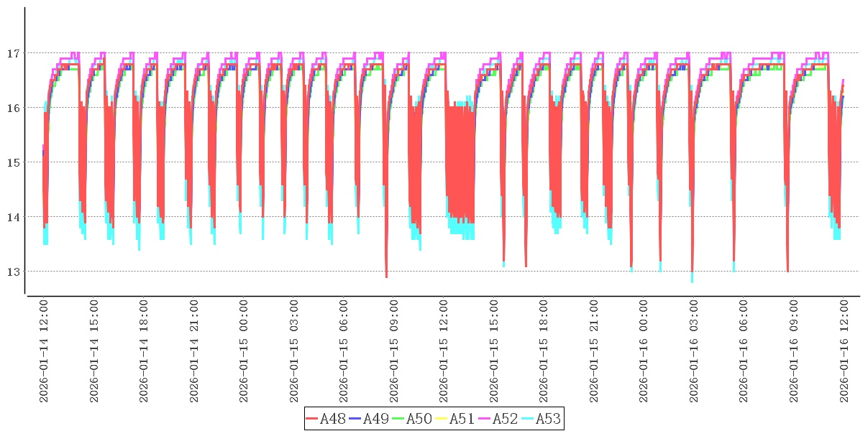868x431 pixels.
Task: Select the 2026-01-16 12:00 x-axis label
Action: click(x=844, y=351)
